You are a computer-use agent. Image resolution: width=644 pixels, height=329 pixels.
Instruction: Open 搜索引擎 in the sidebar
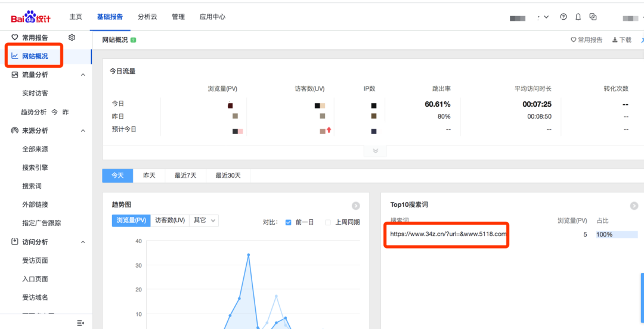coord(35,167)
